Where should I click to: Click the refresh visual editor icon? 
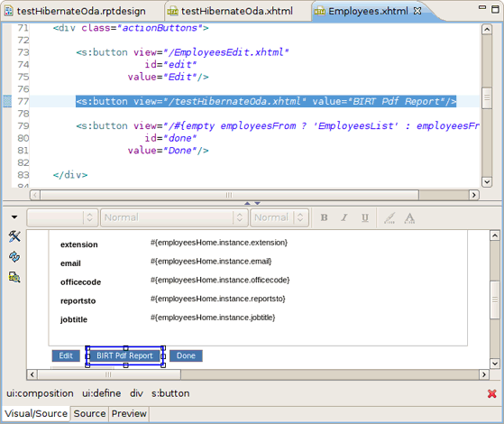pyautogui.click(x=14, y=257)
